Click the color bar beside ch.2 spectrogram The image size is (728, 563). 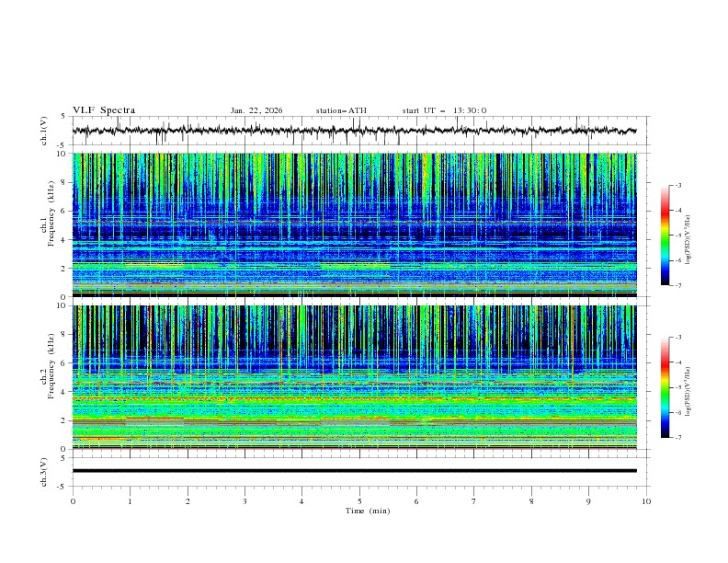(x=665, y=387)
